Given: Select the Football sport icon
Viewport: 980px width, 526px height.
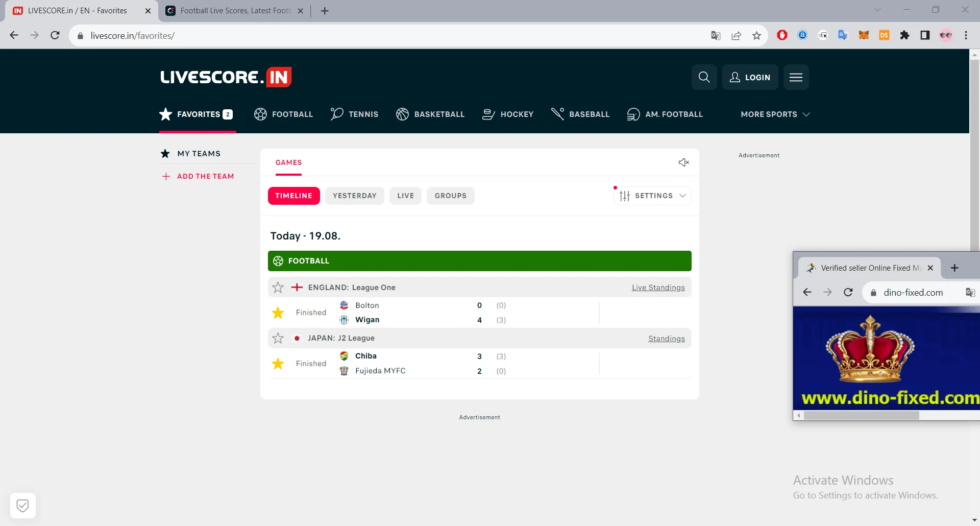Looking at the screenshot, I should (260, 114).
